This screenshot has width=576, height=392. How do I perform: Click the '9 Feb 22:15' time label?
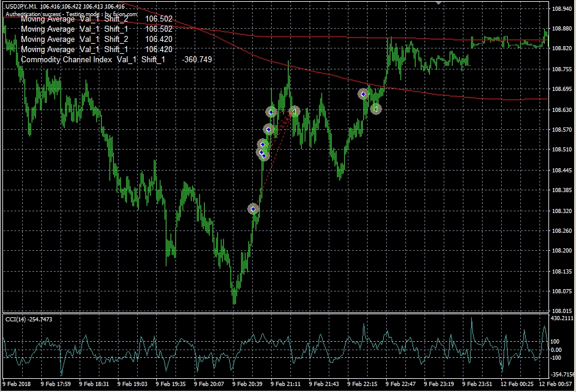tap(362, 384)
